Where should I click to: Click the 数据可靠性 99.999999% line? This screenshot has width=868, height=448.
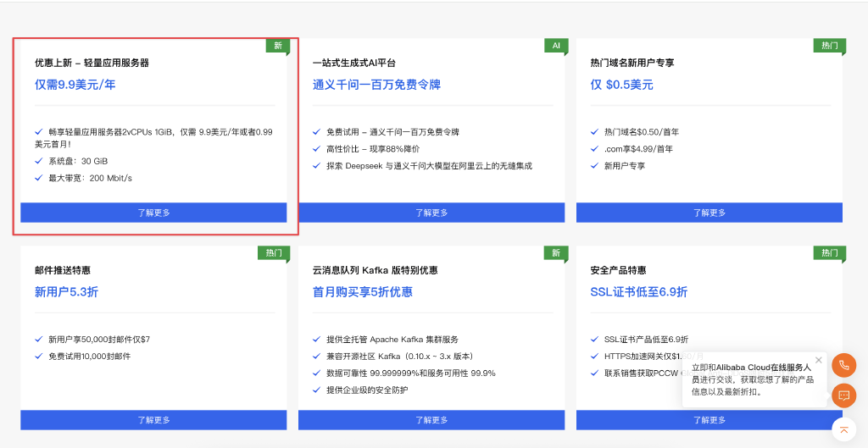(x=411, y=373)
